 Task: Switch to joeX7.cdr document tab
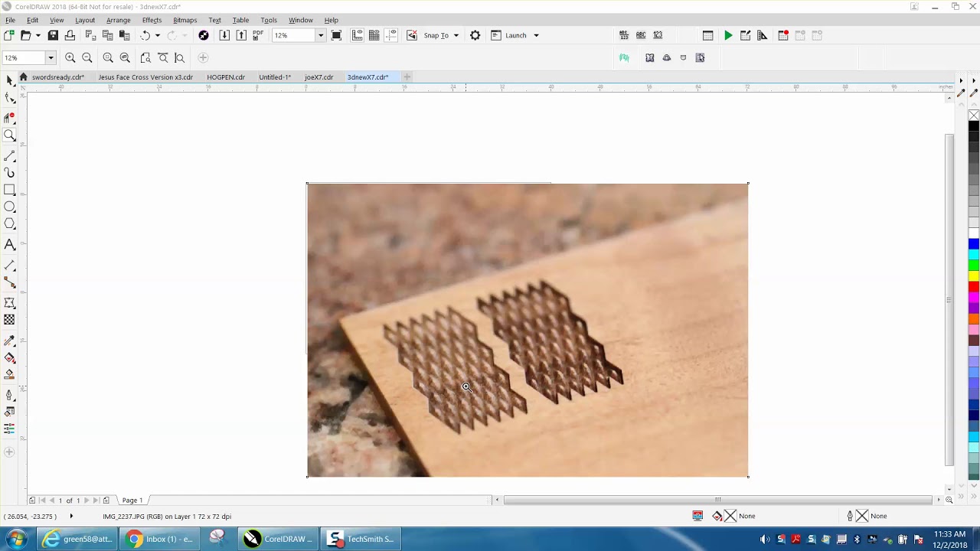[318, 77]
